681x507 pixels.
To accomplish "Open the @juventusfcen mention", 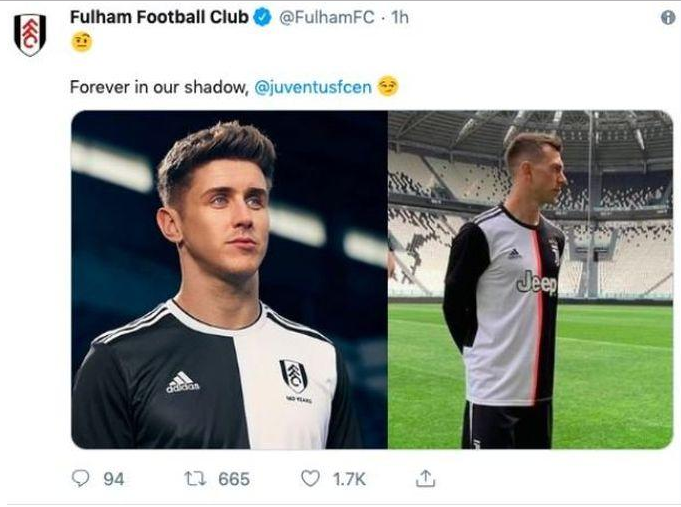I will (x=313, y=87).
